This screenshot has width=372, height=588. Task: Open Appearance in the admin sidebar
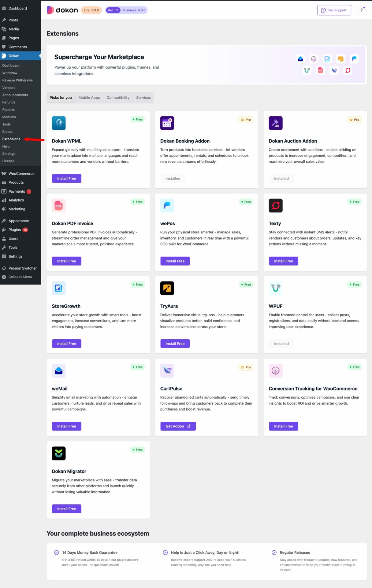(20, 221)
